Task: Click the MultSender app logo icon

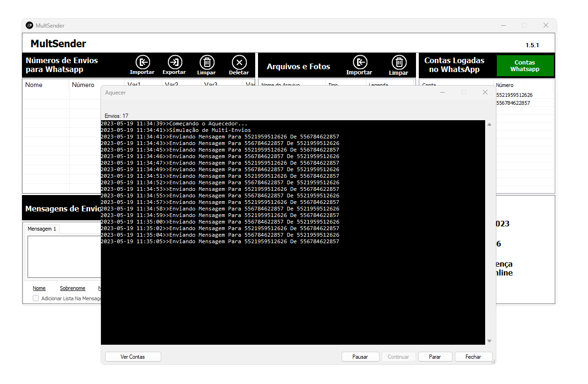Action: 29,25
